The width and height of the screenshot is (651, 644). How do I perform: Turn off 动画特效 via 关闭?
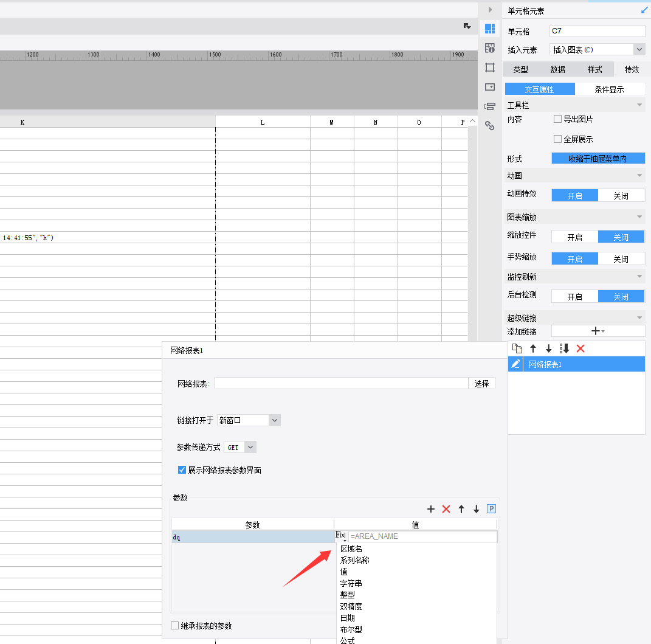(621, 195)
